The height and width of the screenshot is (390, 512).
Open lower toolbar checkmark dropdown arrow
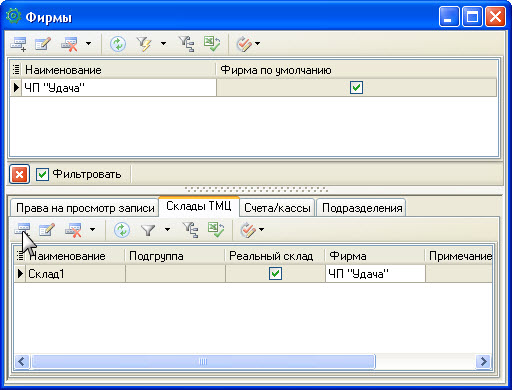[261, 229]
